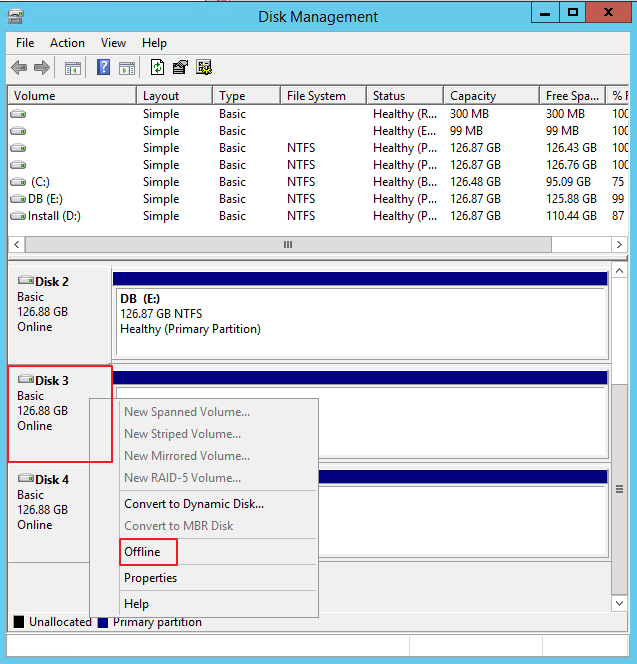Image resolution: width=637 pixels, height=664 pixels.
Task: Open the Help menu in menu bar
Action: click(x=154, y=43)
